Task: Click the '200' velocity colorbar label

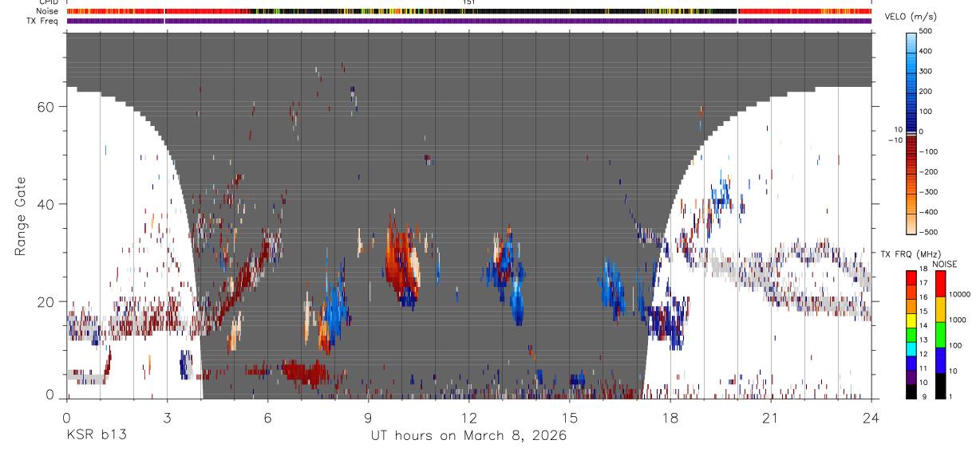Action: click(926, 92)
